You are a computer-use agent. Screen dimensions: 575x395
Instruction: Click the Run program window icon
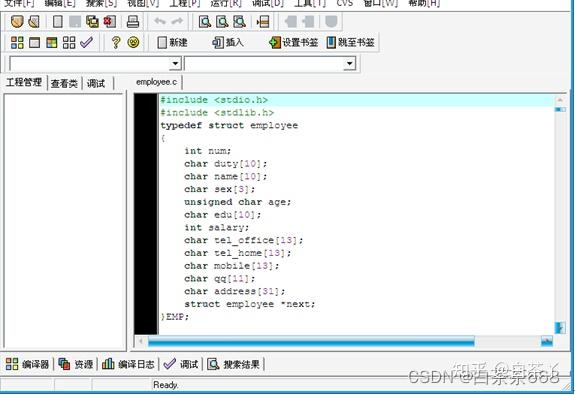click(x=34, y=43)
